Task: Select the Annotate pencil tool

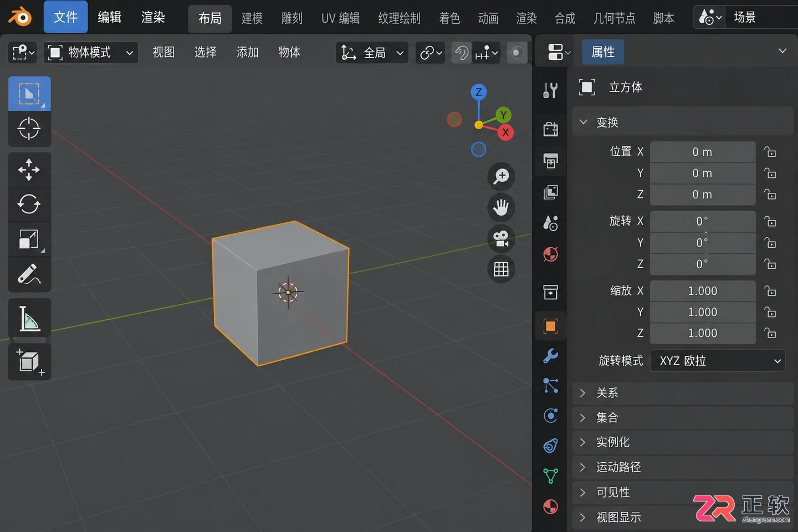Action: click(x=29, y=274)
